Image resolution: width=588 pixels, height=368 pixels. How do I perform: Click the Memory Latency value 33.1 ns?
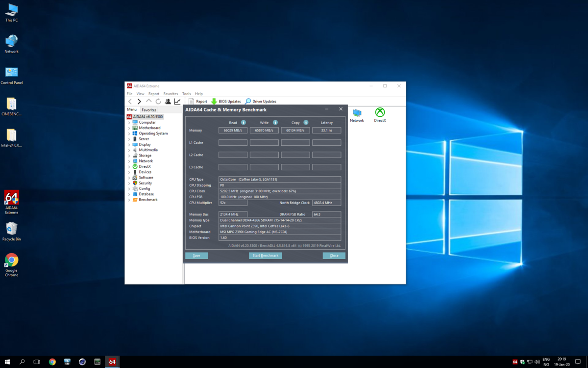326,131
